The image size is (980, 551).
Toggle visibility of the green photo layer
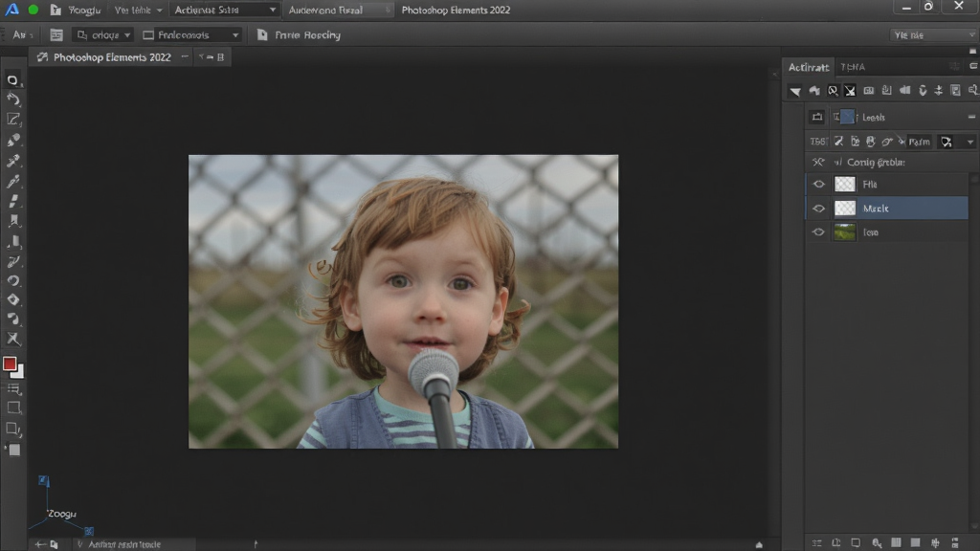tap(819, 232)
